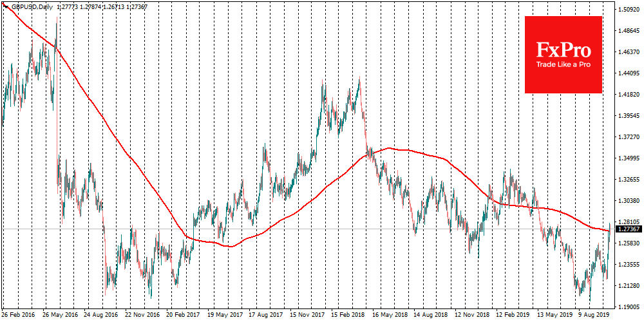Click the 1.44095 price axis label
Screen dimensions: 644x322
point(629,73)
